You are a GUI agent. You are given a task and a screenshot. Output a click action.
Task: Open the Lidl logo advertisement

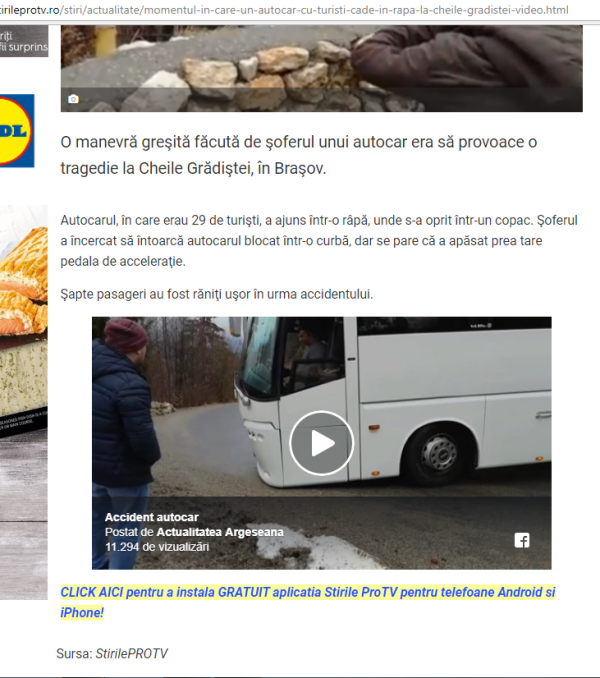click(x=17, y=131)
